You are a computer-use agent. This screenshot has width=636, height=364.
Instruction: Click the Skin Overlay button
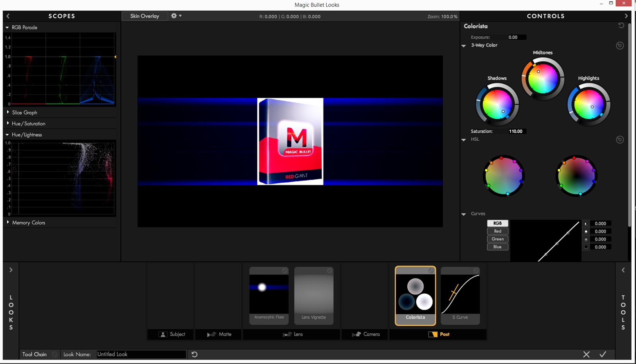(145, 16)
